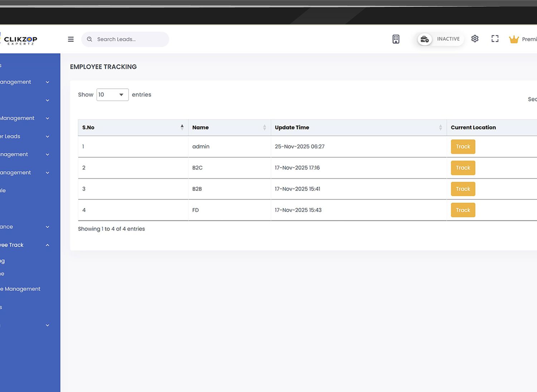537x392 pixels.
Task: Click the Search Leads input field
Action: [x=129, y=39]
